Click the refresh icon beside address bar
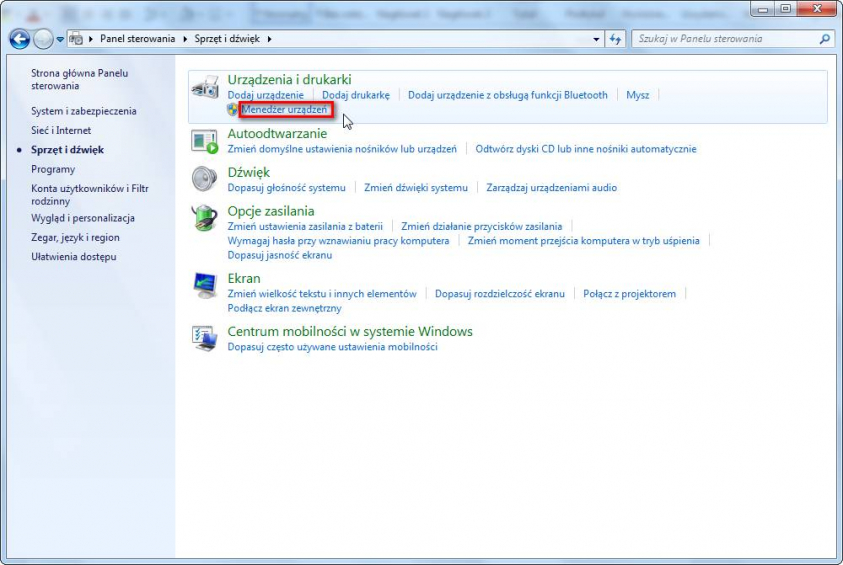The height and width of the screenshot is (565, 843). (616, 39)
